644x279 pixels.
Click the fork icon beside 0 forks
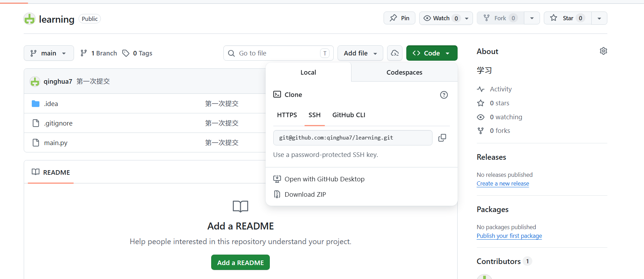[x=481, y=131]
